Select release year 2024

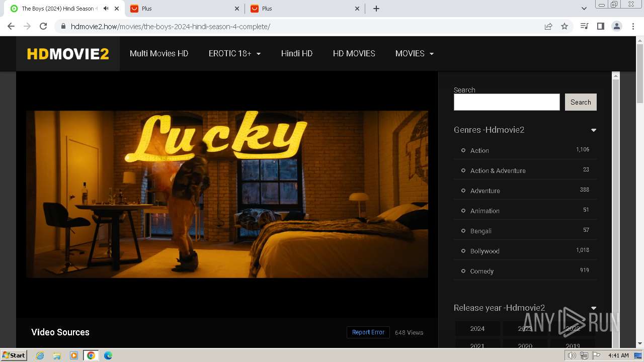pos(477,328)
